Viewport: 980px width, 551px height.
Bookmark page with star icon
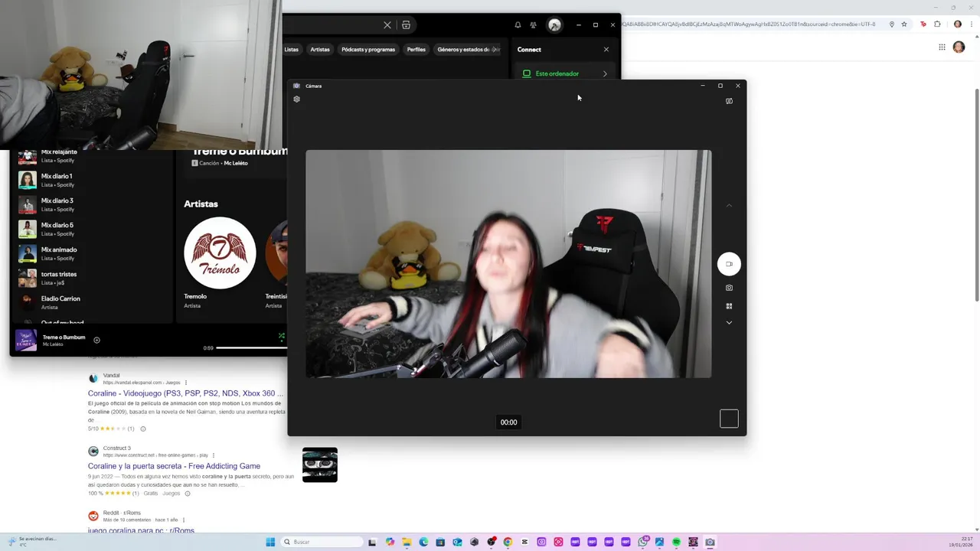904,24
